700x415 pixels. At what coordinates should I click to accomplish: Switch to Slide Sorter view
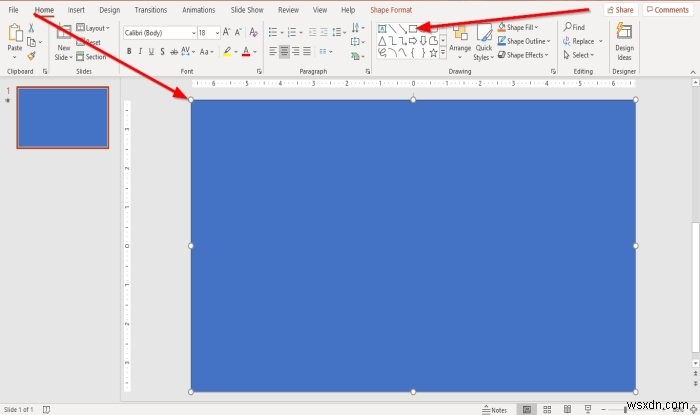pyautogui.click(x=547, y=409)
